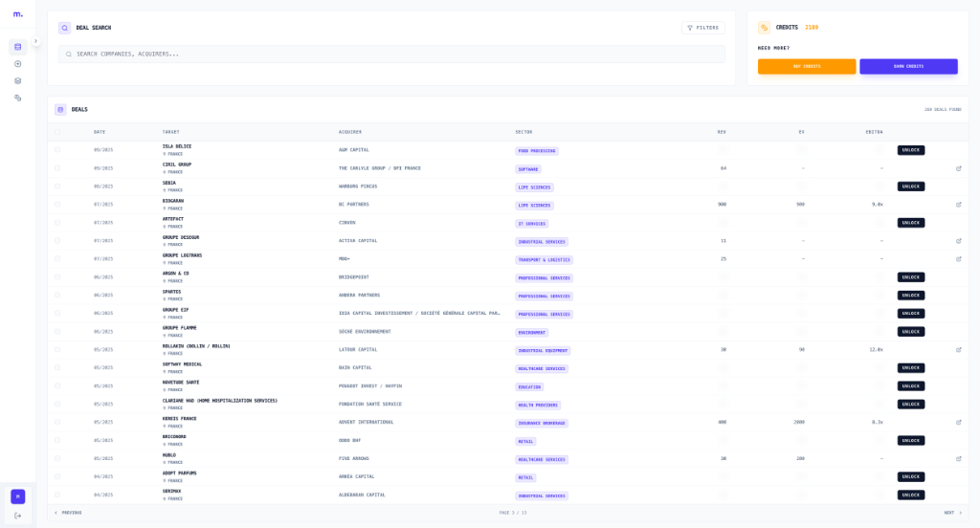Viewport: 980px width, 528px height.
Task: Click the credits balance 2189
Action: point(812,28)
